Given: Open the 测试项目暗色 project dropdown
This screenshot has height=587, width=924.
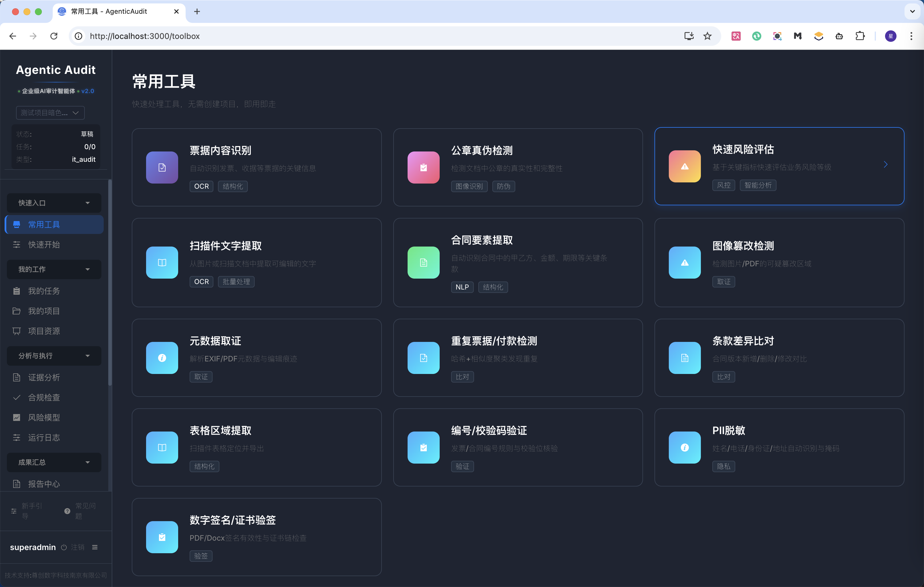Looking at the screenshot, I should click(x=50, y=113).
